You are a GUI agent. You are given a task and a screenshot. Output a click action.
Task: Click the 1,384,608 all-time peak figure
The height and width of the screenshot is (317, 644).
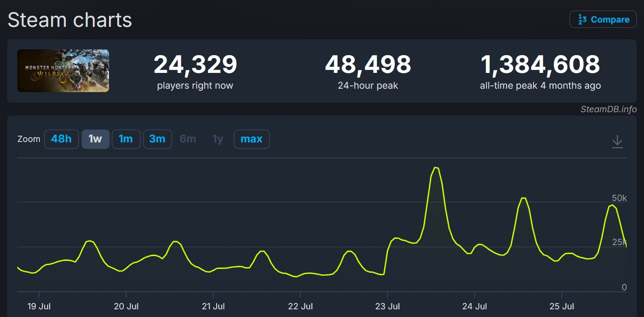(540, 64)
